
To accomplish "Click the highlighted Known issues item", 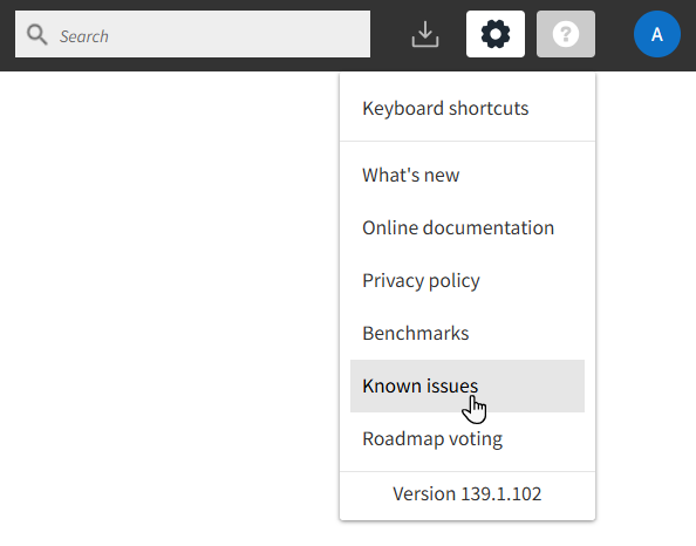I will [x=420, y=386].
